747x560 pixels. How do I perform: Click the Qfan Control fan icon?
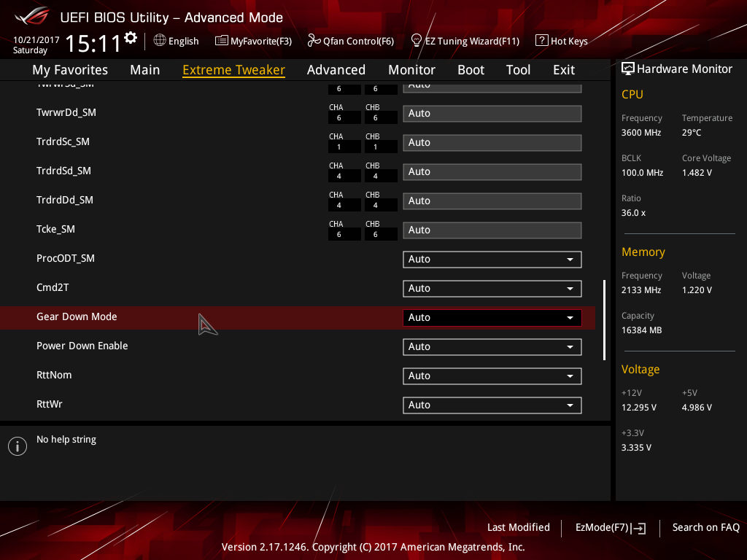314,41
